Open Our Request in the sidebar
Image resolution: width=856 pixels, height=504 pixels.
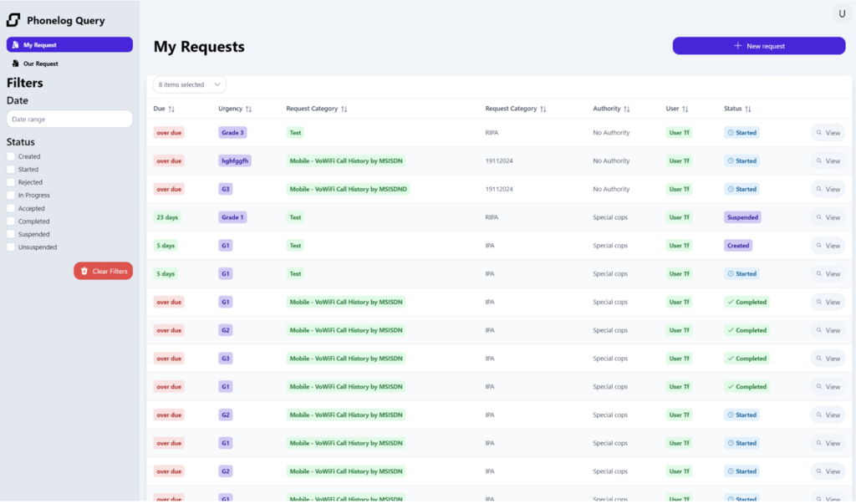click(40, 64)
